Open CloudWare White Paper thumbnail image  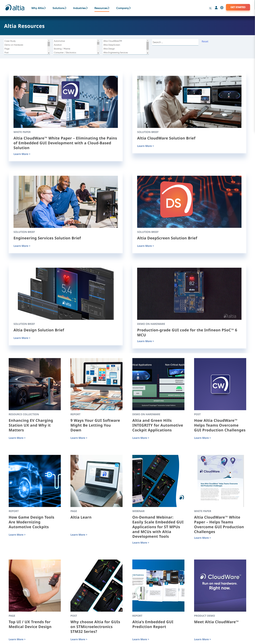click(x=66, y=102)
